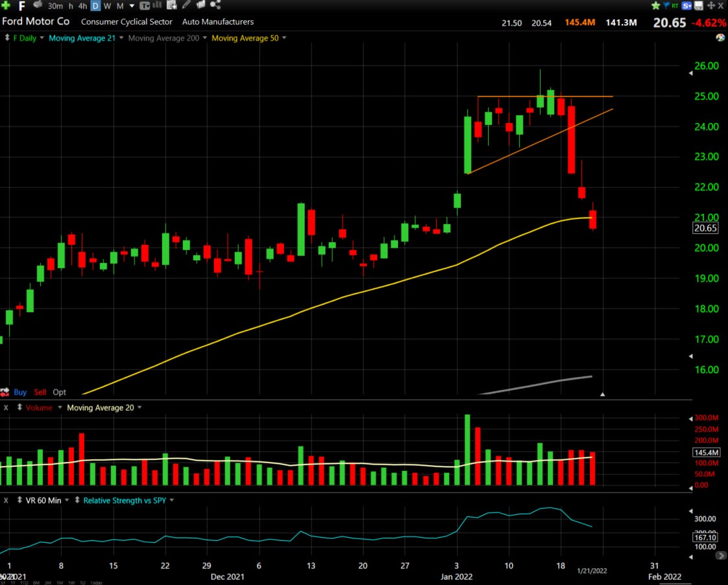This screenshot has height=585, width=728.
Task: Click the 145.4M volume axis label
Action: [706, 452]
